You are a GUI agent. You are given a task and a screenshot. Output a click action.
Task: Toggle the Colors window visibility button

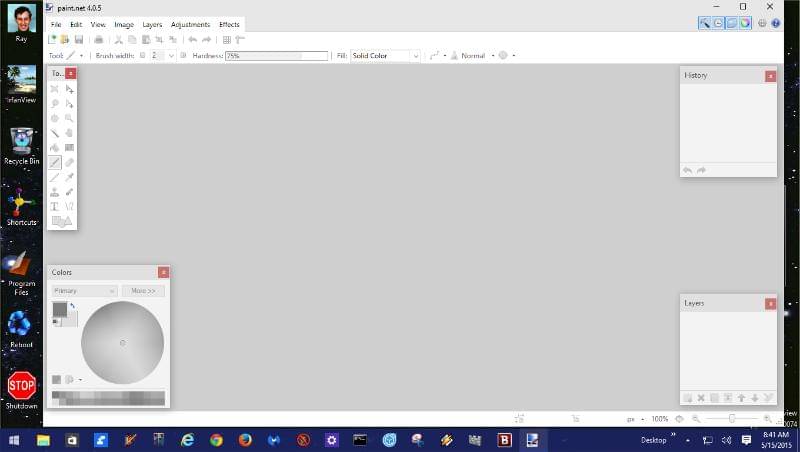[745, 23]
